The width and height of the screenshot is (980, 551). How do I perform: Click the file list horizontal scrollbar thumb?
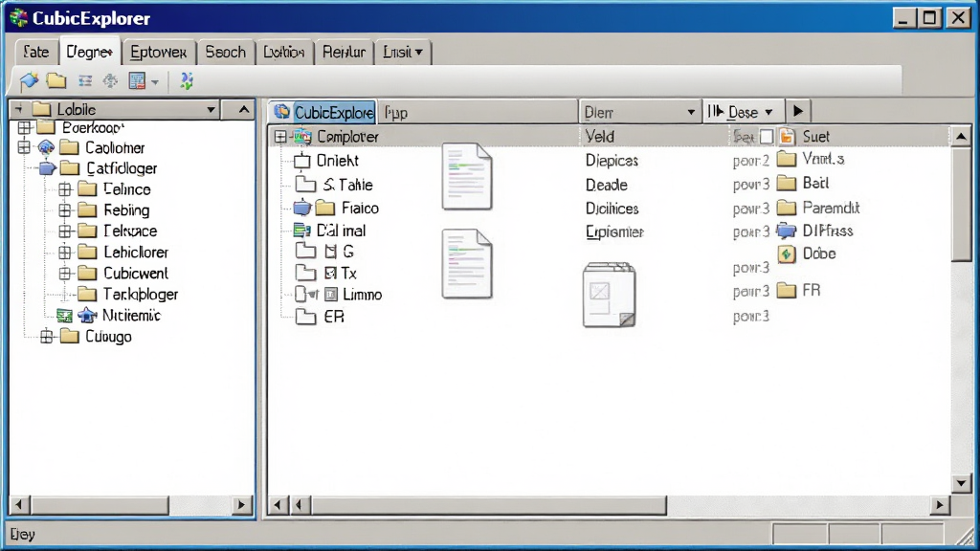click(x=489, y=505)
